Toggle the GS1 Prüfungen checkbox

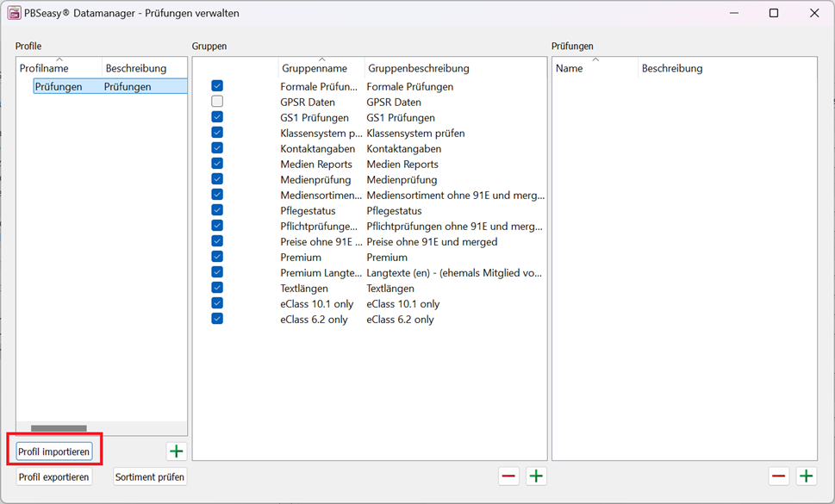pos(217,116)
